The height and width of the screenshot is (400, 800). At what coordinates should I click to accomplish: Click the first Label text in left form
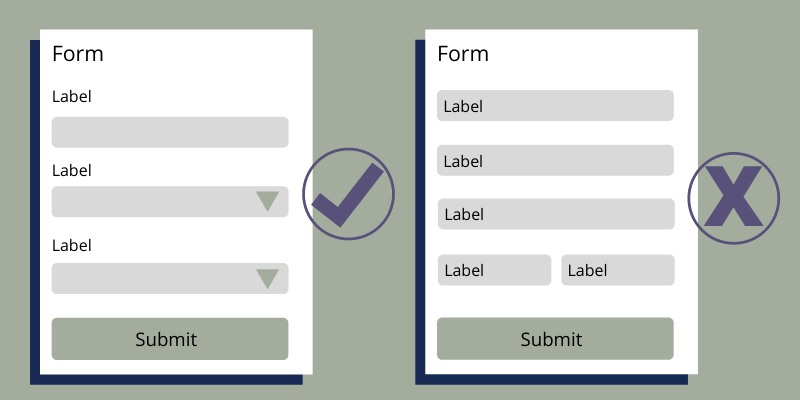coord(71,96)
